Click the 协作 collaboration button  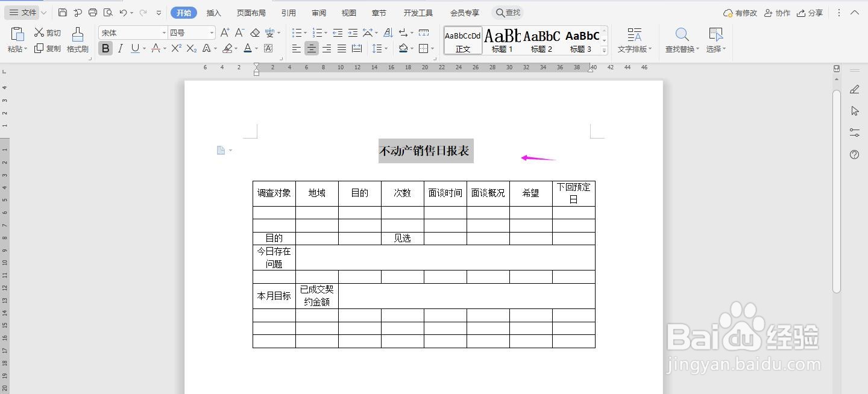(777, 12)
